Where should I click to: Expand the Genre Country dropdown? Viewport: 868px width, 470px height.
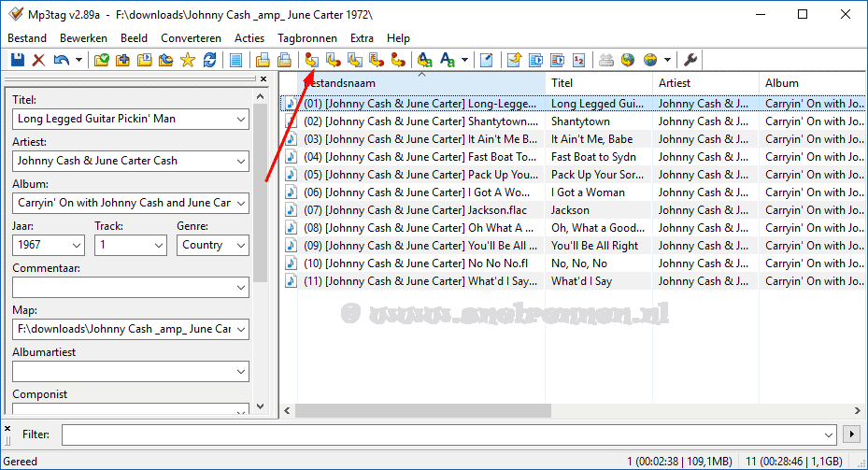(241, 245)
